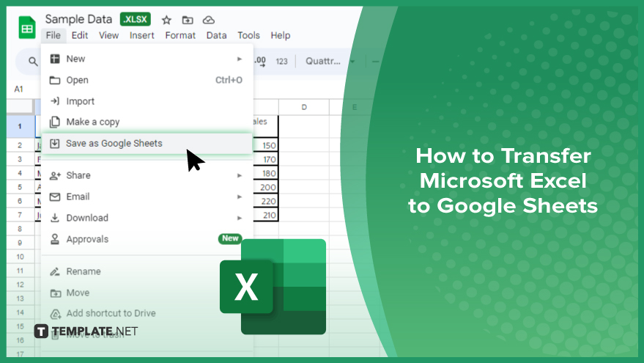Click the A1 name box
Screen dimensions: 644x363
tap(19, 89)
